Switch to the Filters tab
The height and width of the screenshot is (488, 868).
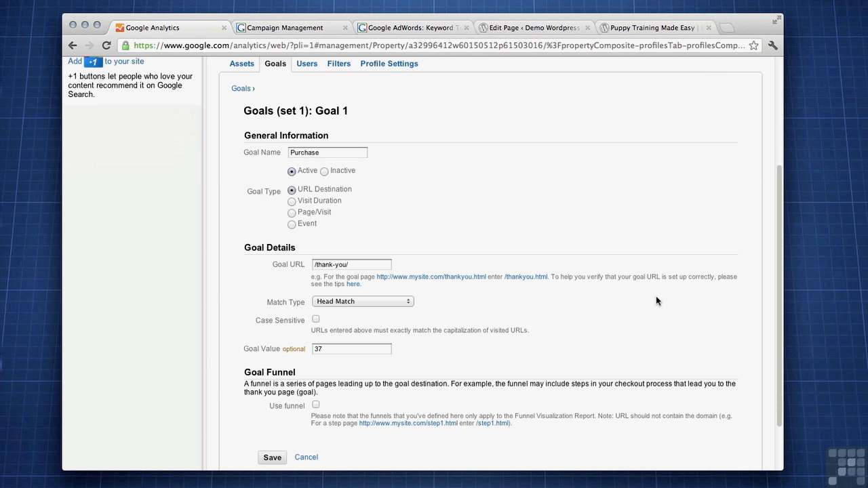[x=338, y=64]
